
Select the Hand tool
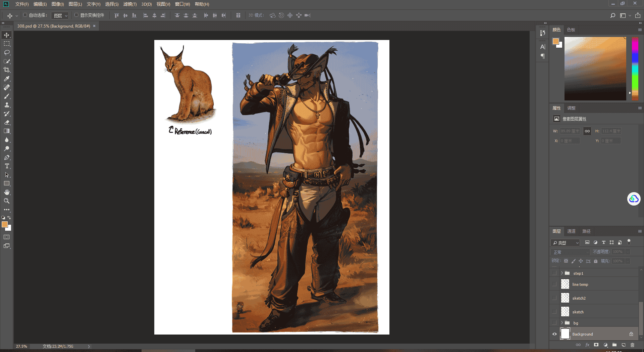[7, 192]
